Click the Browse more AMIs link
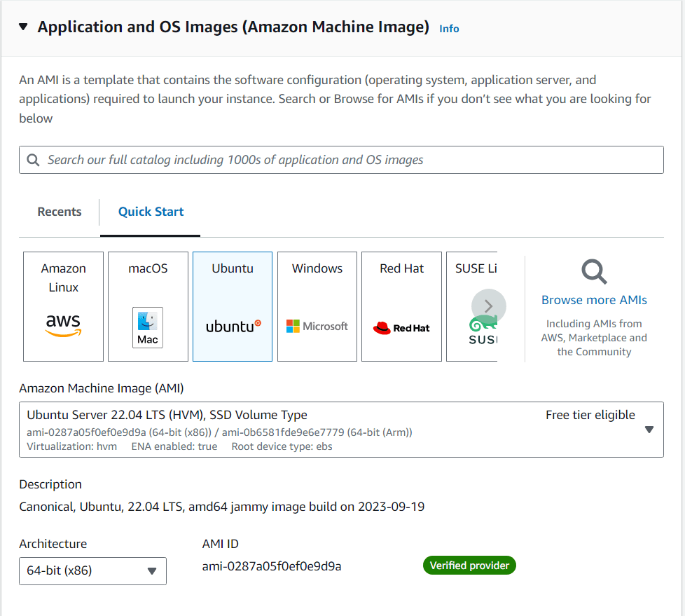Screen dimensions: 685x616 click(594, 300)
